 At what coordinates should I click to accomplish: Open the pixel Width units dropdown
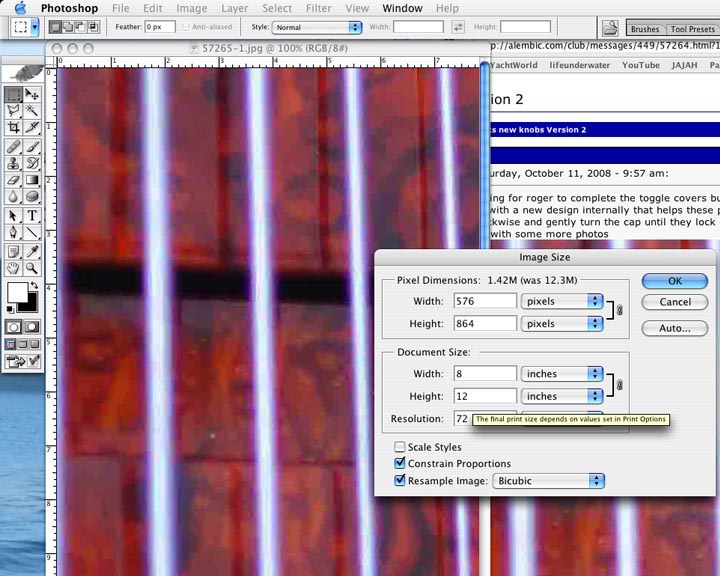coord(563,301)
